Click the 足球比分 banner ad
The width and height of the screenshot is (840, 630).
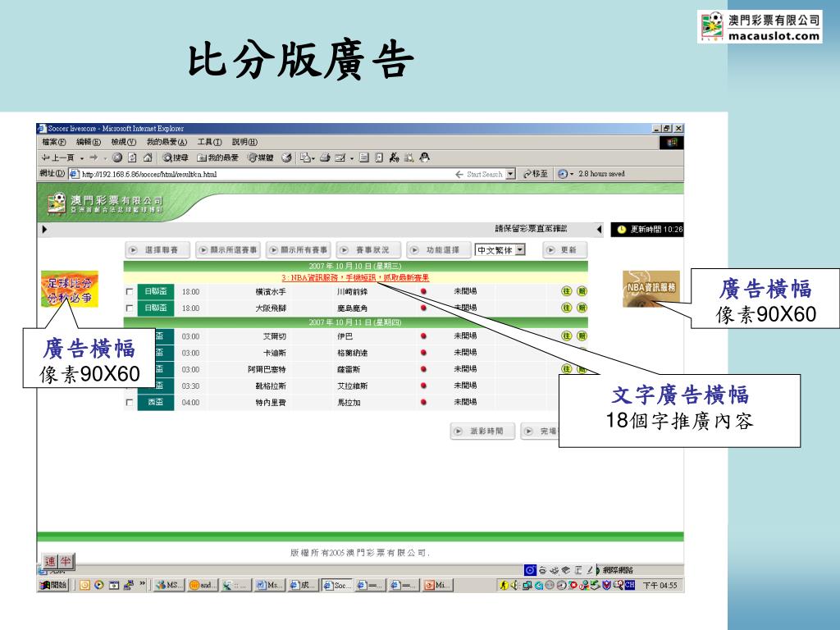pyautogui.click(x=70, y=290)
